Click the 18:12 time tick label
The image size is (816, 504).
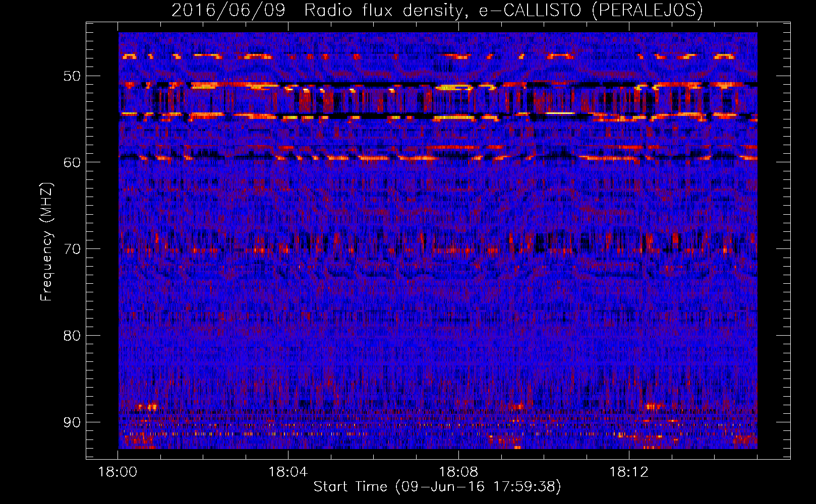click(x=629, y=472)
